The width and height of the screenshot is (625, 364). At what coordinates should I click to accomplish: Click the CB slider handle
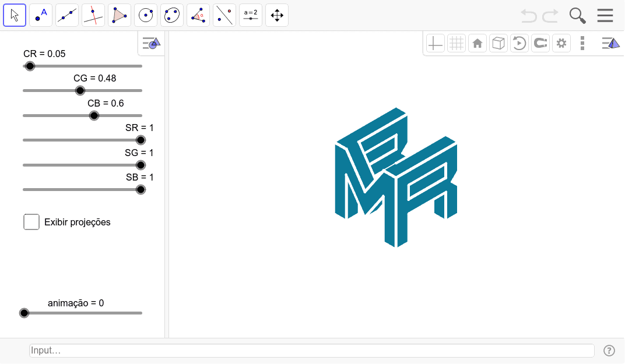(x=94, y=115)
